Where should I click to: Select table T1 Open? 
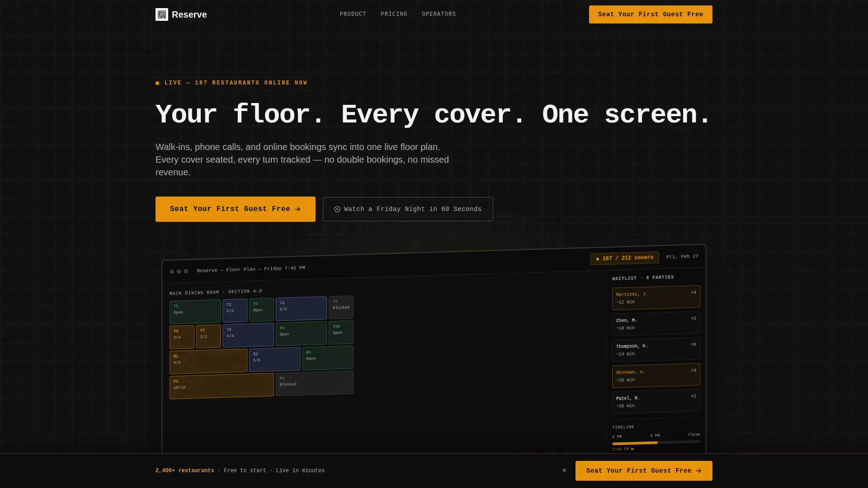pyautogui.click(x=195, y=312)
